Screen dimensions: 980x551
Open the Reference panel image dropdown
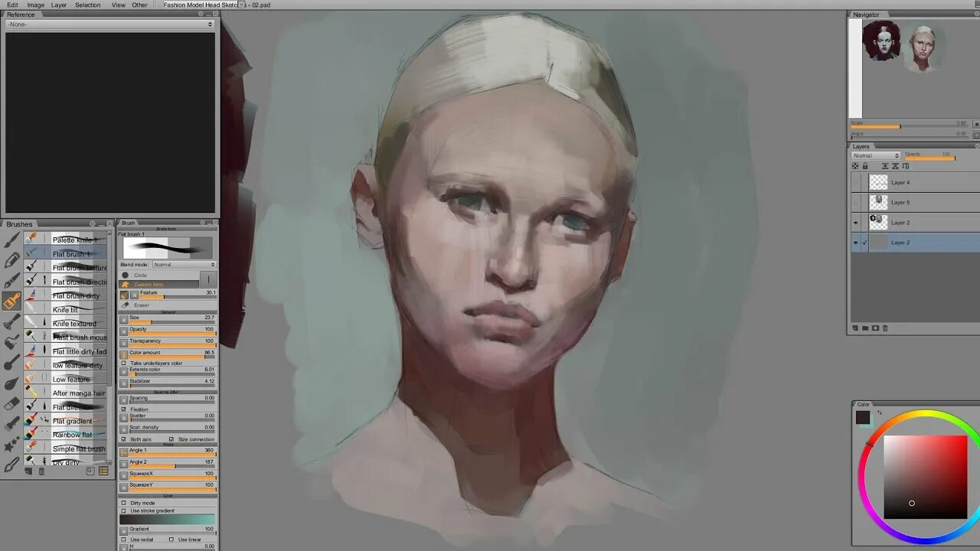point(109,24)
